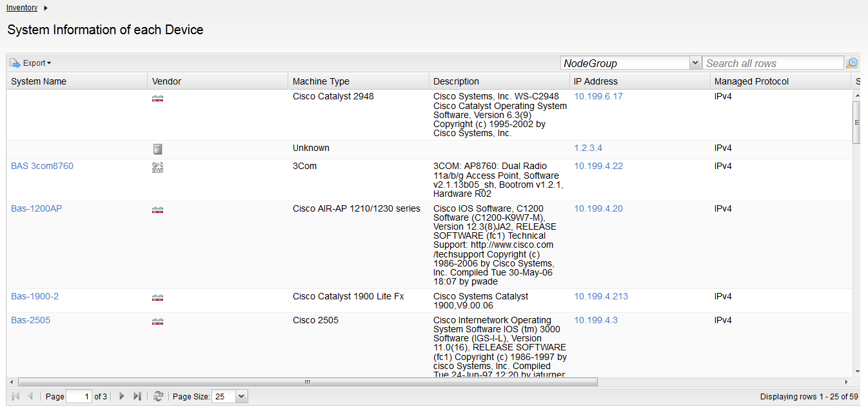The image size is (868, 411).
Task: Open IP address 10.199.4.20 link
Action: coord(598,208)
